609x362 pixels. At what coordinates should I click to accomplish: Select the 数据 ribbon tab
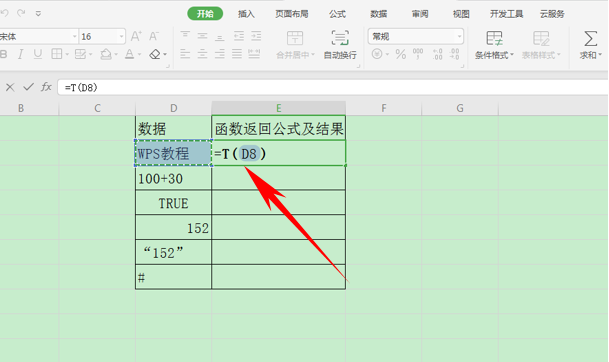coord(378,14)
